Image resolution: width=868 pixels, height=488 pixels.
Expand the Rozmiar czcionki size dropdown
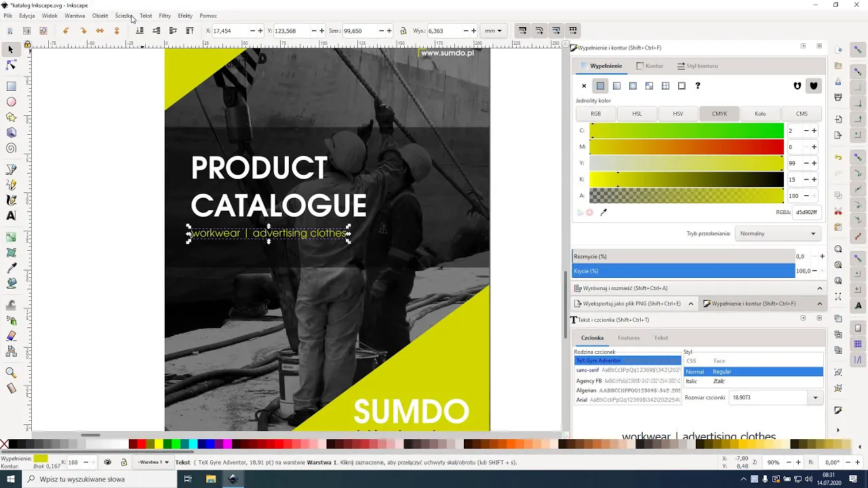click(x=815, y=398)
